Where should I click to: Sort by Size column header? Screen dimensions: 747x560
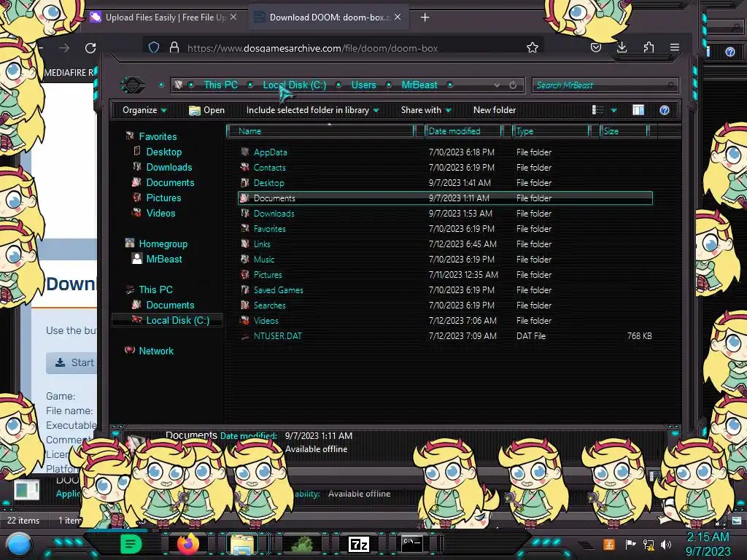tap(624, 131)
